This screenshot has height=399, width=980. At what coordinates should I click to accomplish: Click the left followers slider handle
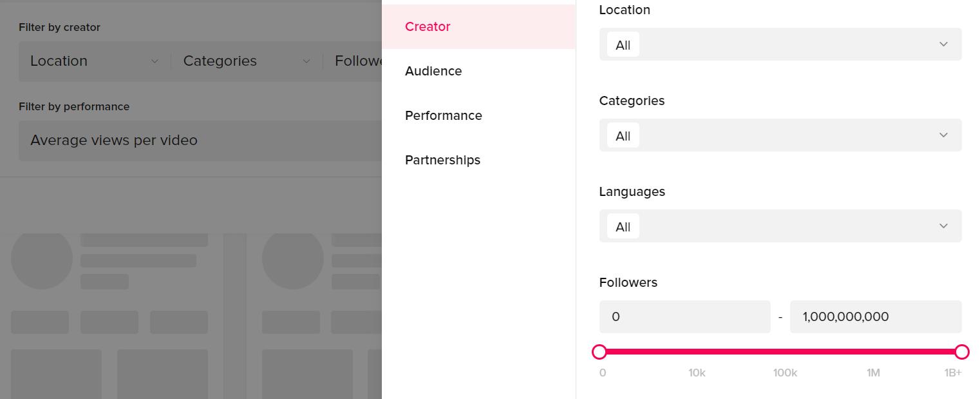[x=599, y=352]
